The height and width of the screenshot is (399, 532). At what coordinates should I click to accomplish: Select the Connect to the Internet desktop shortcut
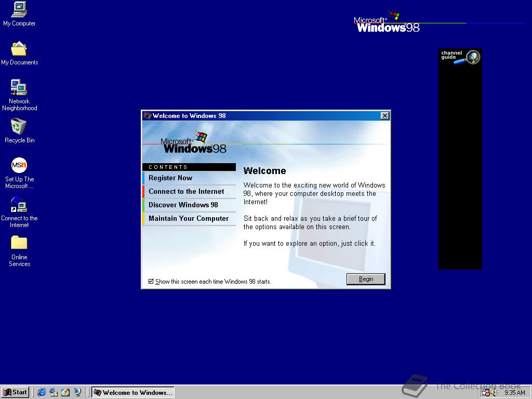coord(19,212)
